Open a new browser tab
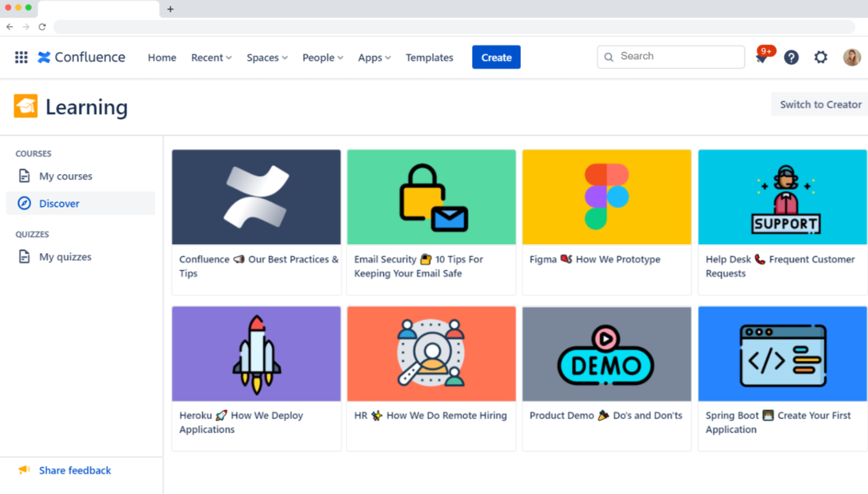Image resolution: width=868 pixels, height=494 pixels. [170, 9]
